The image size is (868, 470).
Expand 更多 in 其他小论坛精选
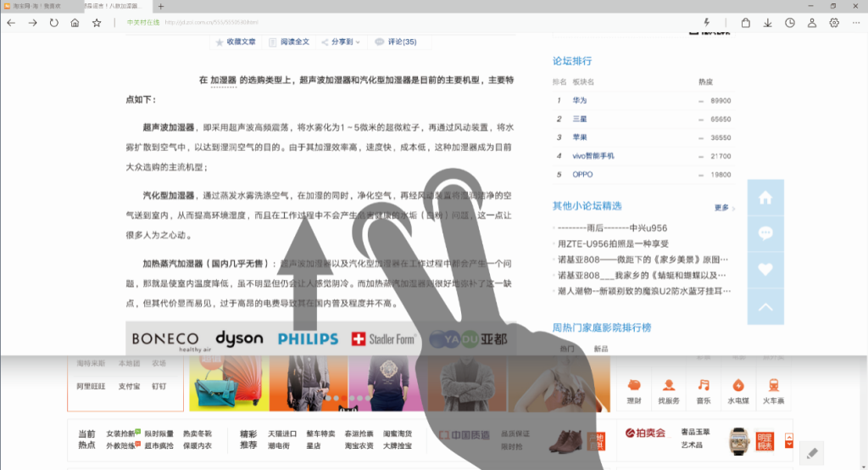tap(725, 208)
